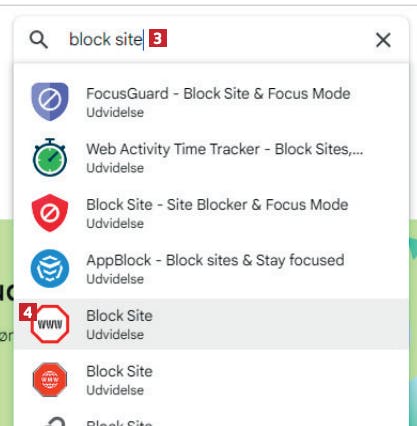Choose 'Block Site - Site Blocker & Focus Mode'
The height and width of the screenshot is (426, 417).
(211, 213)
